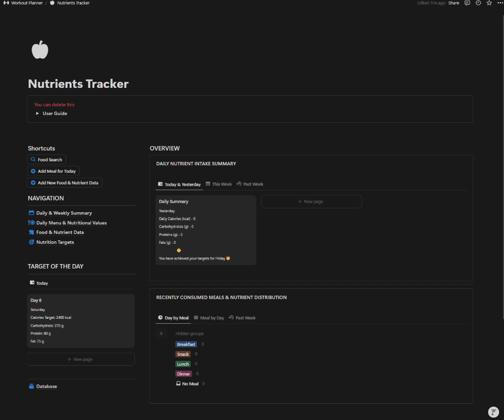Open the Database page link
This screenshot has height=420, width=504.
[46, 386]
